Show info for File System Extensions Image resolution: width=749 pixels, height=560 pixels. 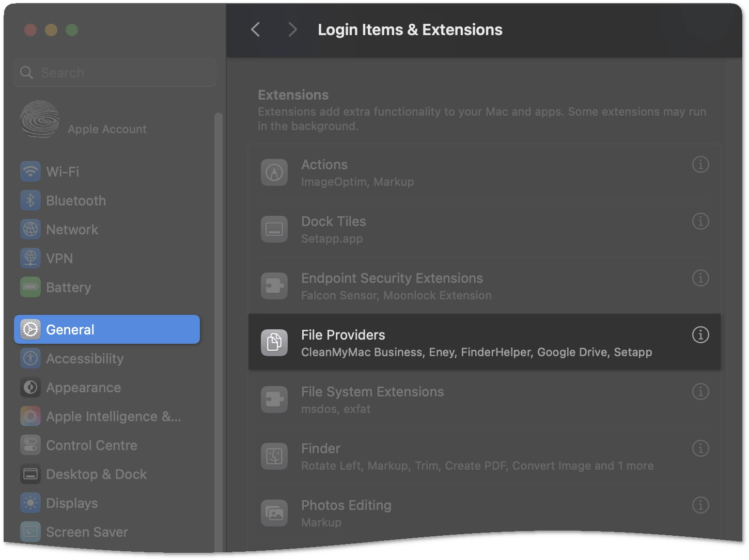(700, 392)
